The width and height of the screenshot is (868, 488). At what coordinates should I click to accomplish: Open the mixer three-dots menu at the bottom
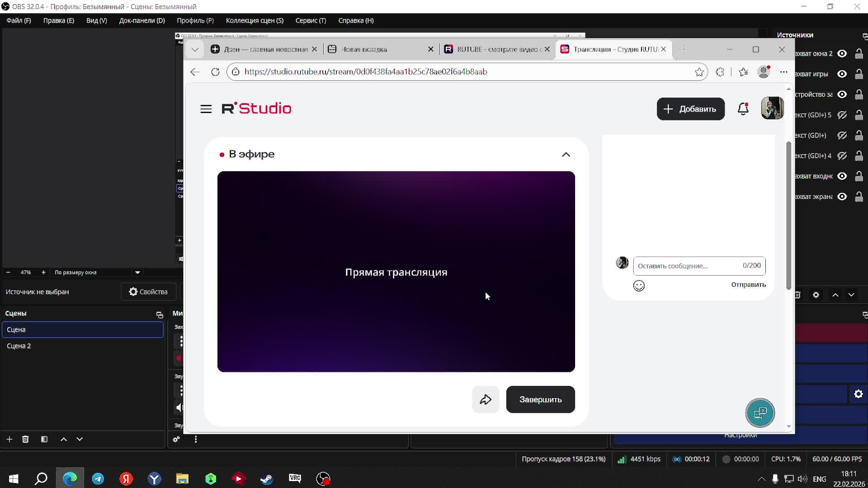coord(196,439)
